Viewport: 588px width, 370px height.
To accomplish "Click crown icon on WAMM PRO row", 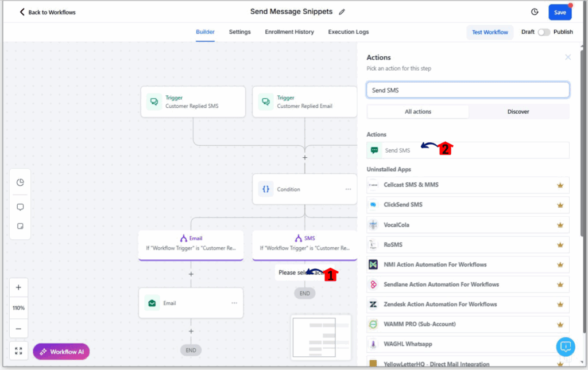I will tap(560, 324).
